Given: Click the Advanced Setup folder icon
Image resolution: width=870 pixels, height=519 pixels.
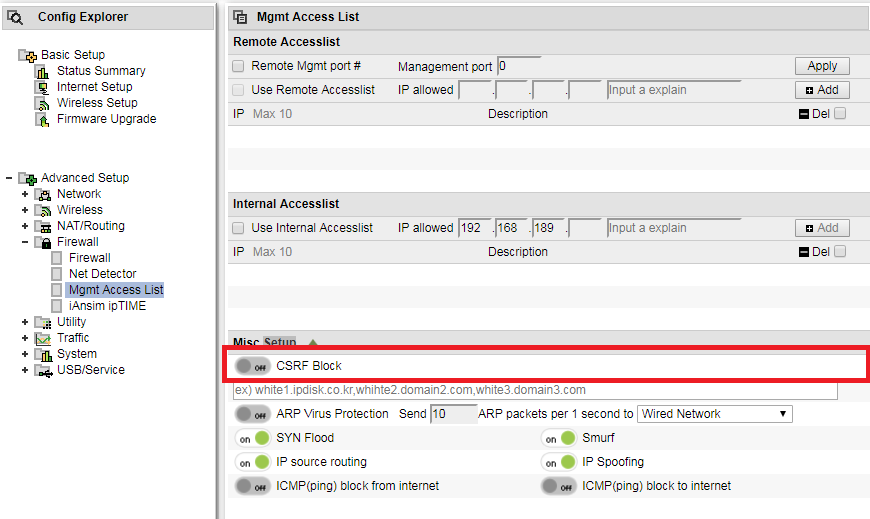Looking at the screenshot, I should tap(28, 178).
